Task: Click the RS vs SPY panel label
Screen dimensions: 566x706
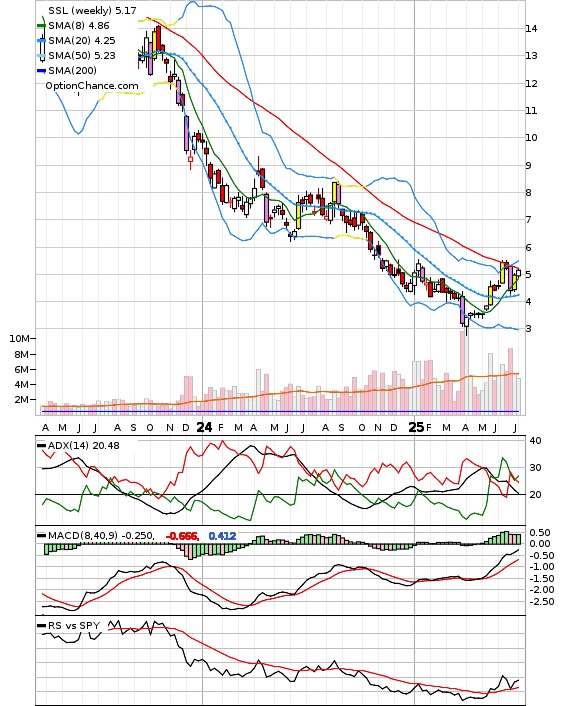Action: coord(74,625)
